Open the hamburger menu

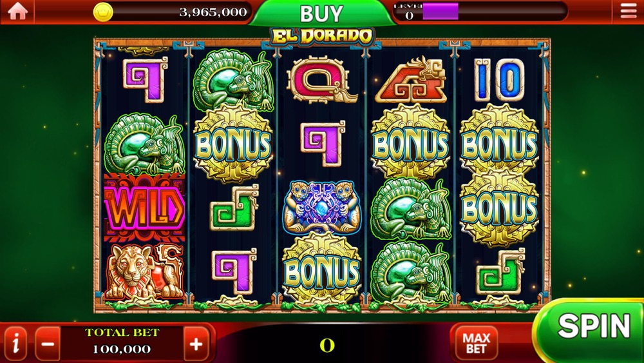pyautogui.click(x=629, y=11)
